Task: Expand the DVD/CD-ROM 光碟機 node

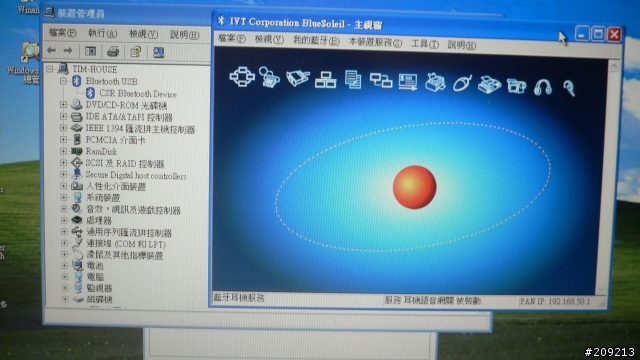Action: [x=63, y=105]
